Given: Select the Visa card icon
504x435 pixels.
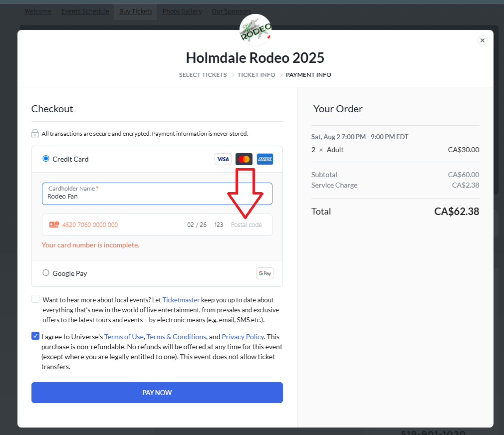Looking at the screenshot, I should click(223, 159).
